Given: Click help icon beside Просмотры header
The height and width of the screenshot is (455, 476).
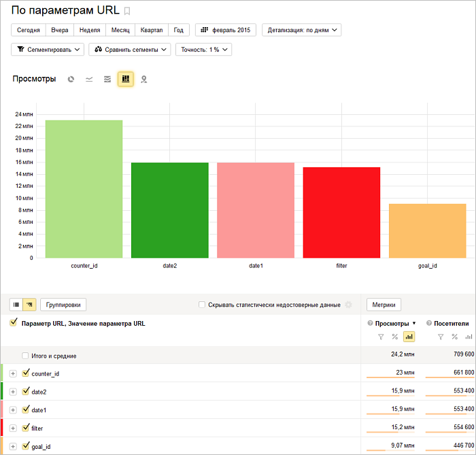Looking at the screenshot, I should click(370, 323).
